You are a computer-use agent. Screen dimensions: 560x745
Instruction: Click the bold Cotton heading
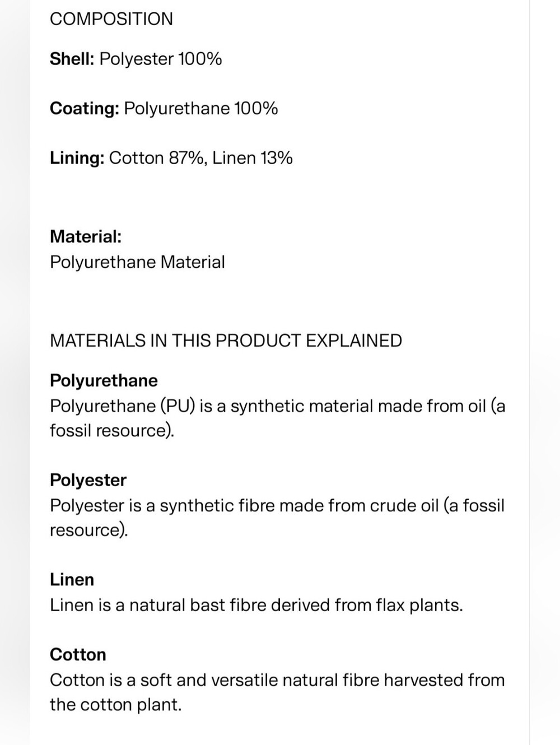[x=78, y=654]
